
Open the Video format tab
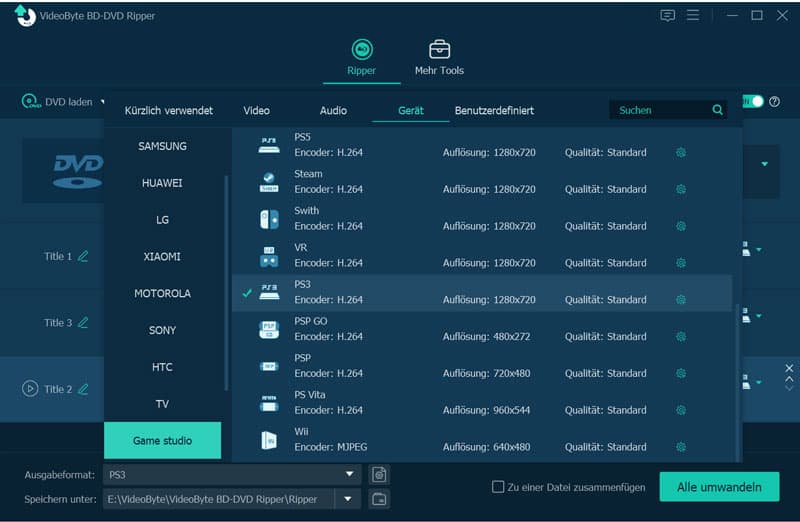(257, 110)
